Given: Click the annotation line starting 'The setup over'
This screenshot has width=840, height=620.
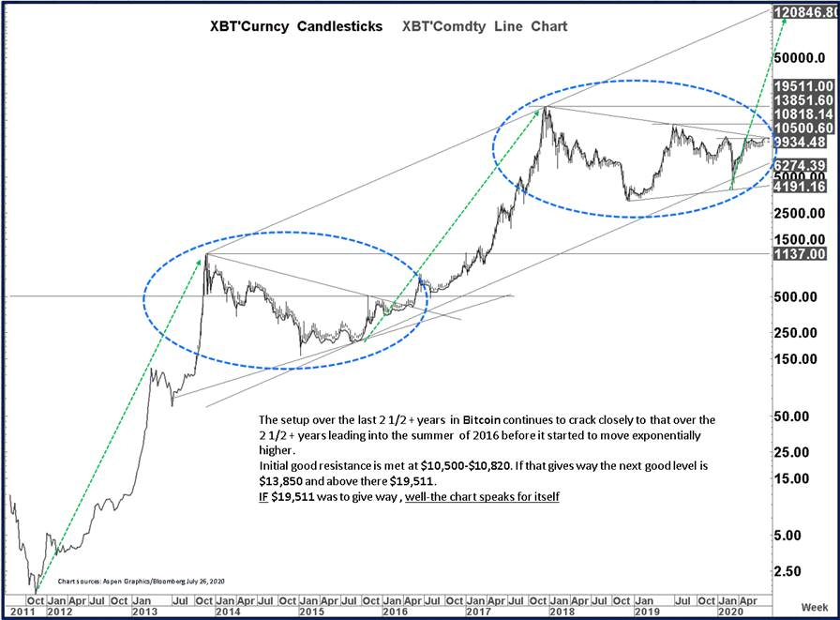Looking at the screenshot, I should pos(487,419).
